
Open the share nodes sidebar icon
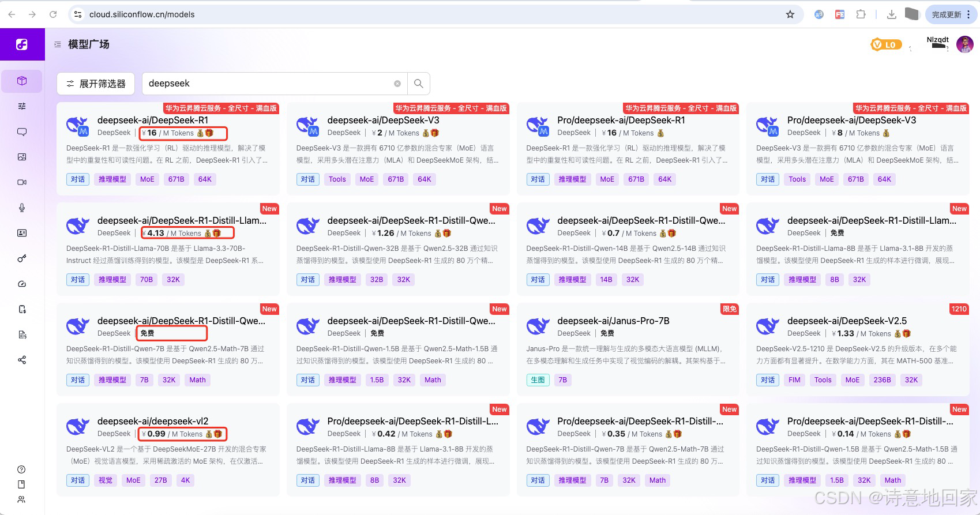point(22,360)
